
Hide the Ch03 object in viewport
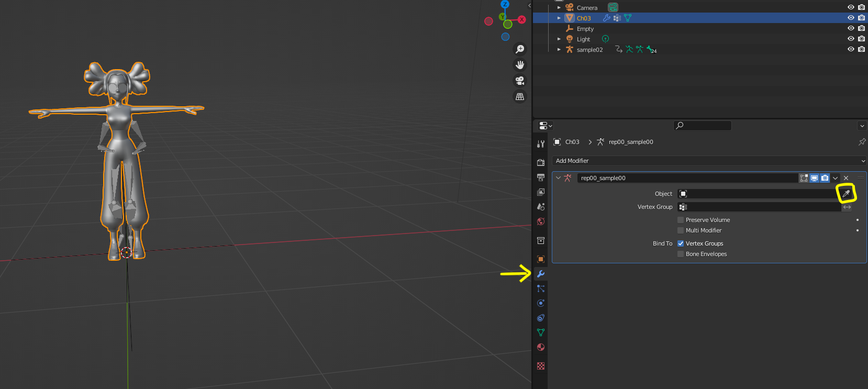click(851, 18)
